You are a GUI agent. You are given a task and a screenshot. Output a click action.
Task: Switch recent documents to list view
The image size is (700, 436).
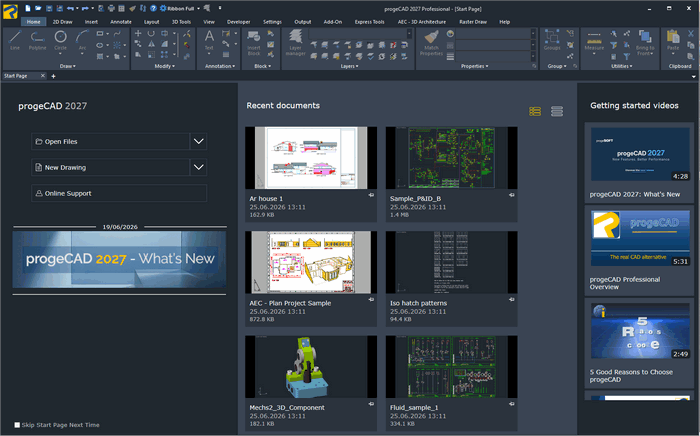(x=557, y=111)
